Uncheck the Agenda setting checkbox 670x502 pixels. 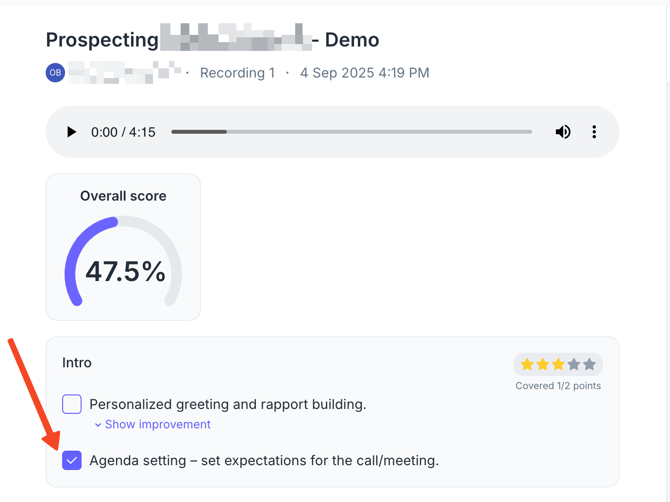(72, 460)
